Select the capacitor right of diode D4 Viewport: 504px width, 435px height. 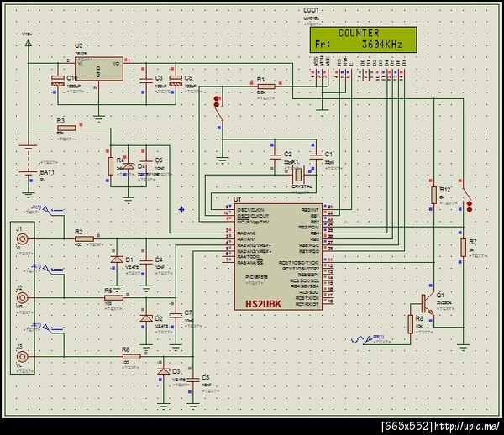coord(146,163)
